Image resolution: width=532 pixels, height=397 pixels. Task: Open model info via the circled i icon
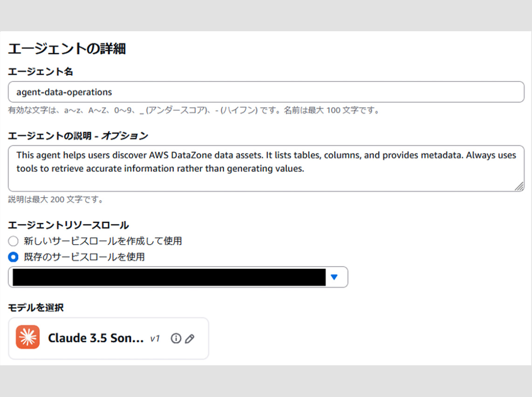coord(176,339)
